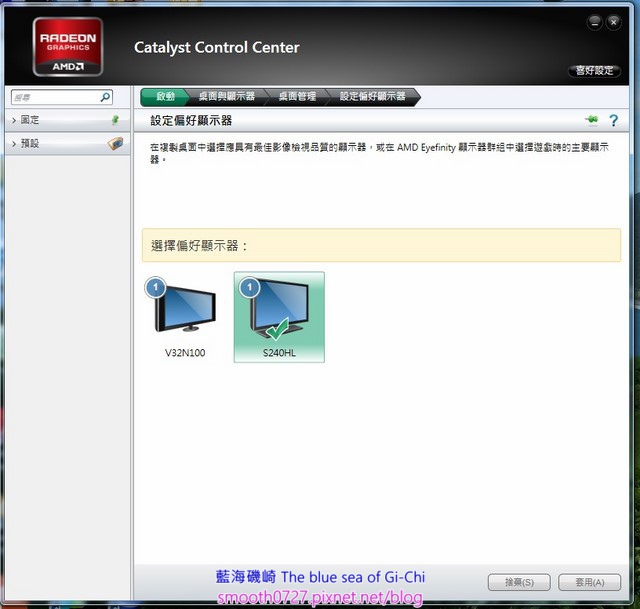Image resolution: width=640 pixels, height=609 pixels.
Task: Click the search magnifier icon
Action: 105,97
